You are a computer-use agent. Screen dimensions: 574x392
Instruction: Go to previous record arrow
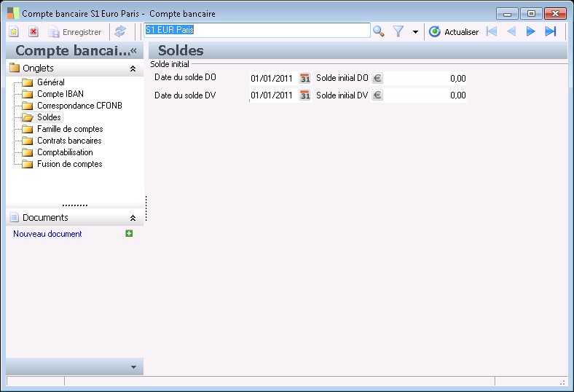coord(511,31)
